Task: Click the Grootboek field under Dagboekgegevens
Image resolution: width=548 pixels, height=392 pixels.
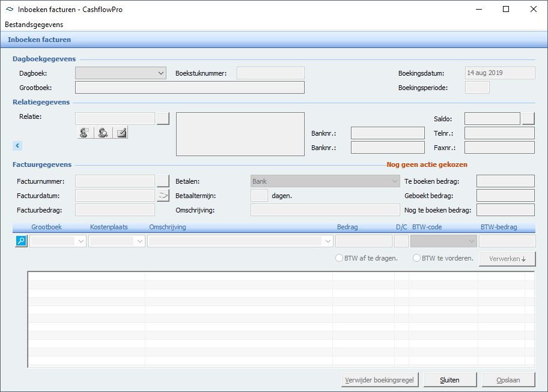Action: point(190,87)
